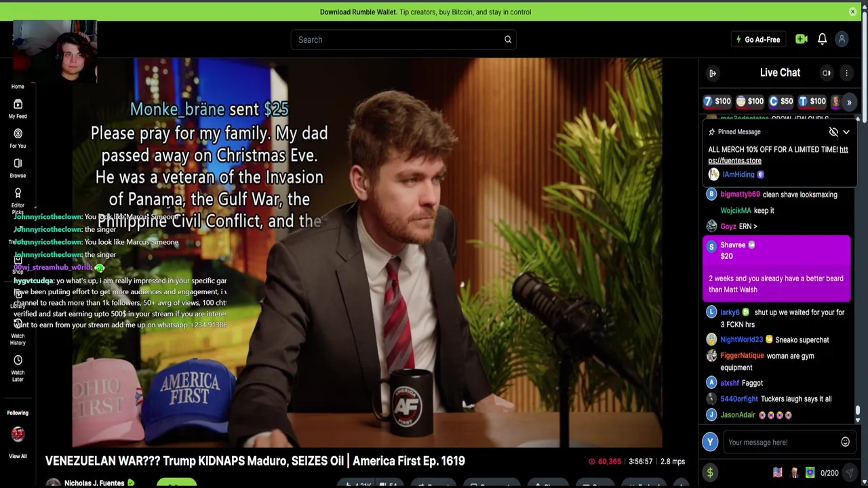This screenshot has height=488, width=868.
Task: Open followed channel avatar in sidebar
Action: click(x=18, y=434)
